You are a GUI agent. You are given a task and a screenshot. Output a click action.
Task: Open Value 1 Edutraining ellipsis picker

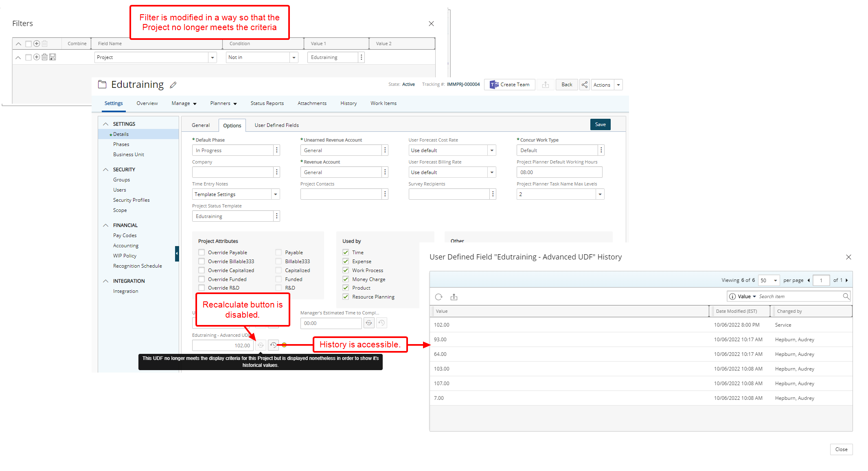pyautogui.click(x=361, y=57)
